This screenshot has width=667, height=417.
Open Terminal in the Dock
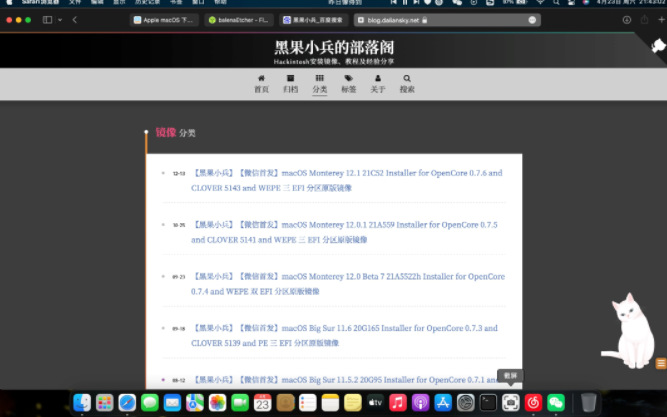[488, 402]
